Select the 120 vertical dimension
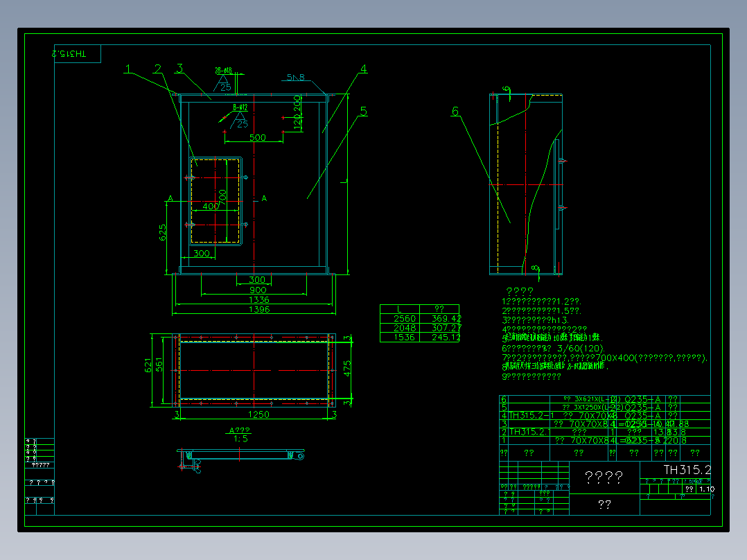Image resolution: width=747 pixels, height=560 pixels. [x=297, y=121]
